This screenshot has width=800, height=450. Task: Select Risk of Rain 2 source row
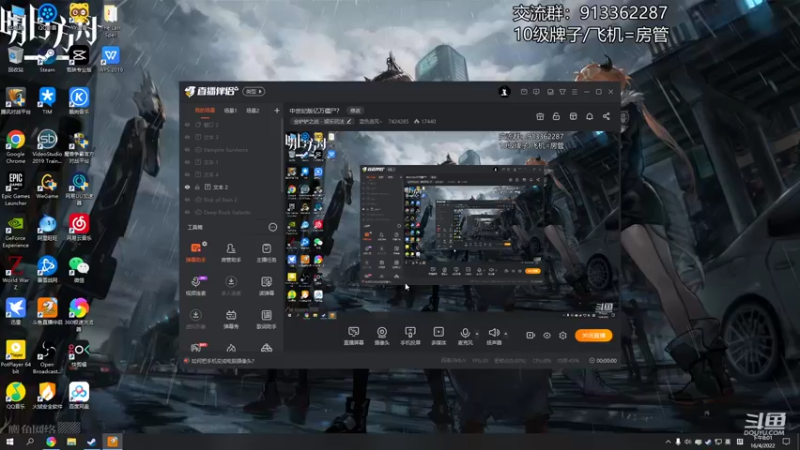click(x=231, y=200)
